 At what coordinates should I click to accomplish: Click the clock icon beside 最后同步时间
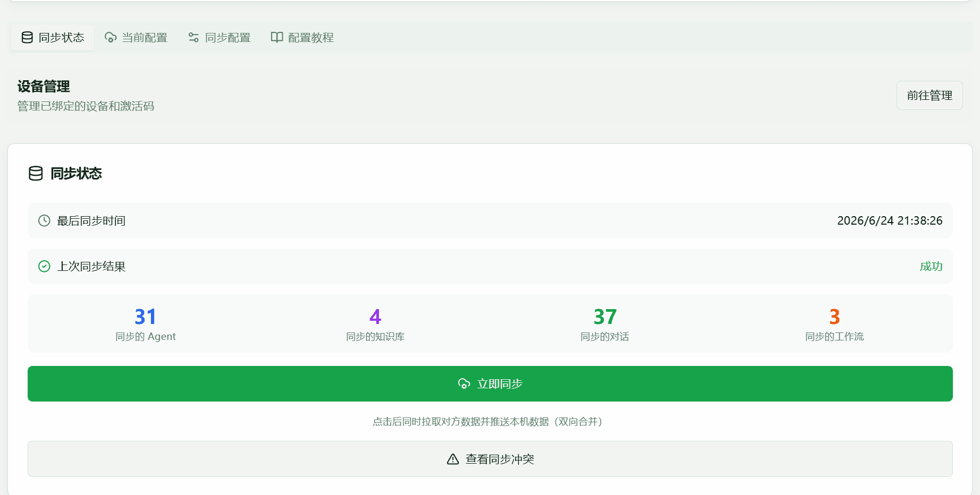44,220
